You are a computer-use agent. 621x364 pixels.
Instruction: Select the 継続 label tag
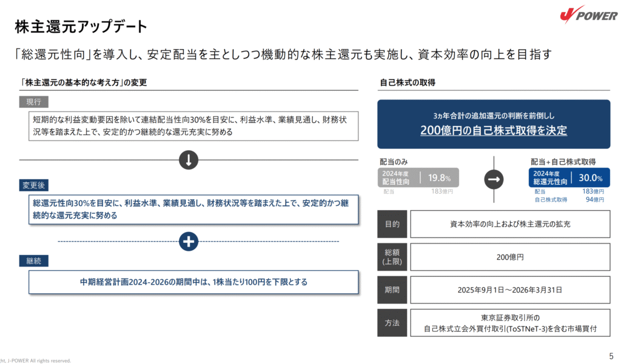pos(33,261)
